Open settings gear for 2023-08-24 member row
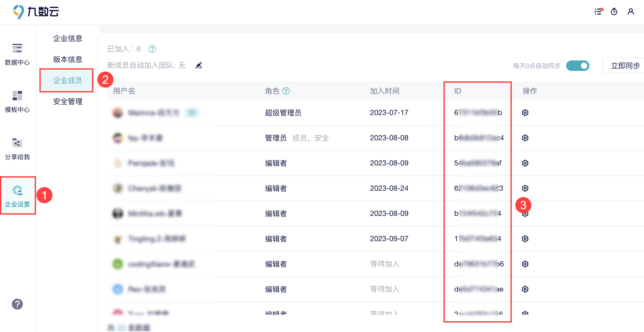 [x=525, y=188]
